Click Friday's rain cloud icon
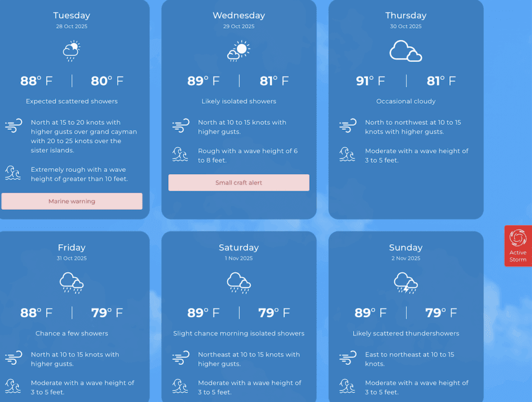This screenshot has height=402, width=532. (72, 283)
